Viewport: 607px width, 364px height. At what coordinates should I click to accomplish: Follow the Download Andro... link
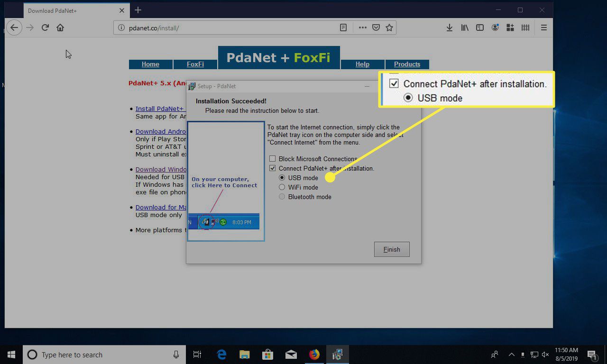coord(161,131)
